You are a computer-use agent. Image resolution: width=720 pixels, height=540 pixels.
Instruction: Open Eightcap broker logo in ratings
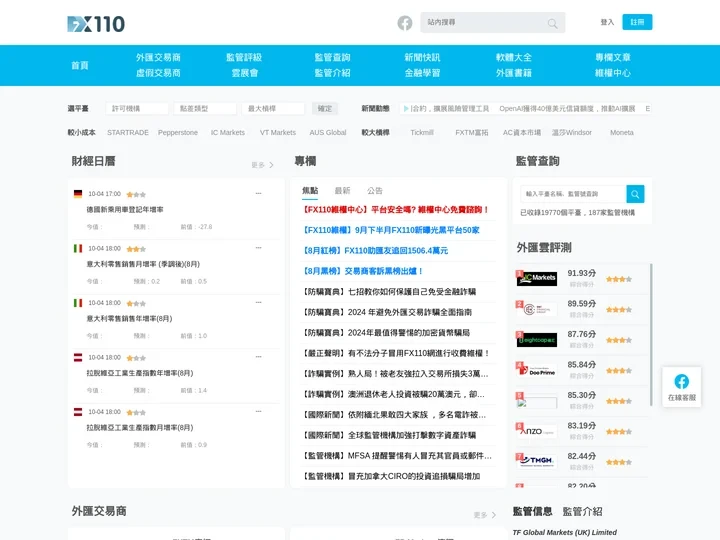537,340
